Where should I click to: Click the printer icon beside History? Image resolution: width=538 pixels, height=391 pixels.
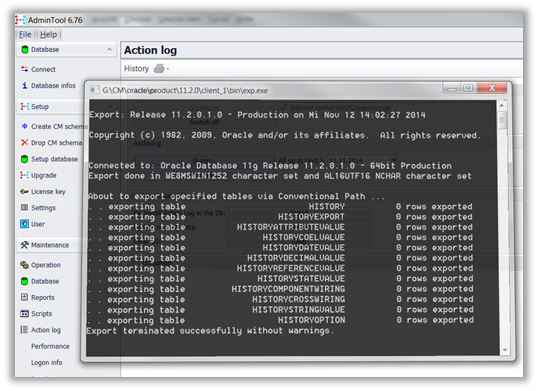coord(159,69)
